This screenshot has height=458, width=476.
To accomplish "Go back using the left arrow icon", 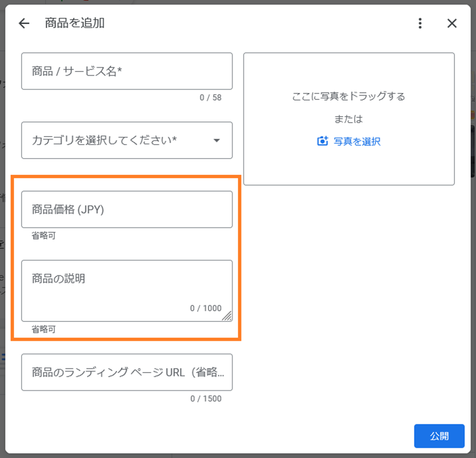I will (24, 24).
